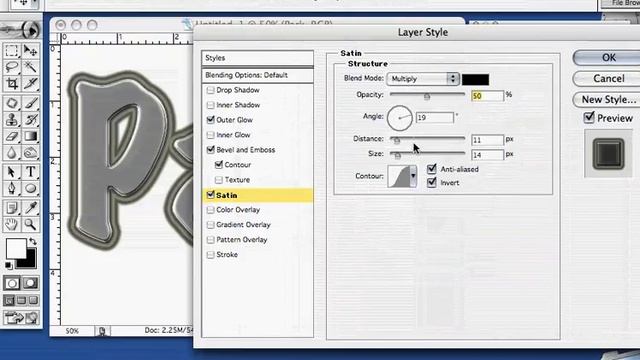Image resolution: width=640 pixels, height=360 pixels.
Task: Reset to default black and white colors
Action: 9,265
